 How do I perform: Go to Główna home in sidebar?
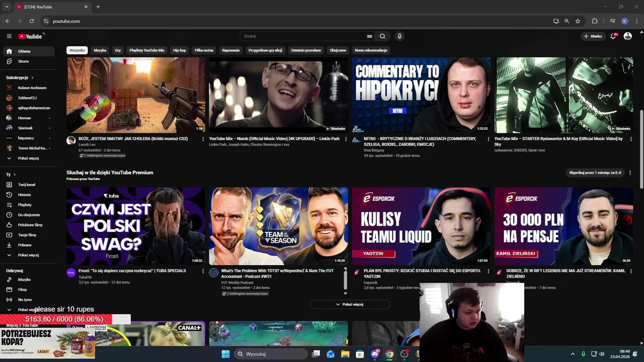point(28,51)
